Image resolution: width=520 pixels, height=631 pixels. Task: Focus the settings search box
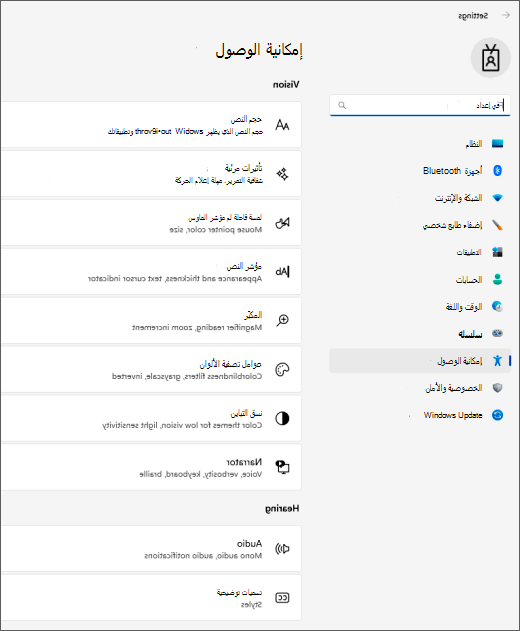(x=420, y=105)
